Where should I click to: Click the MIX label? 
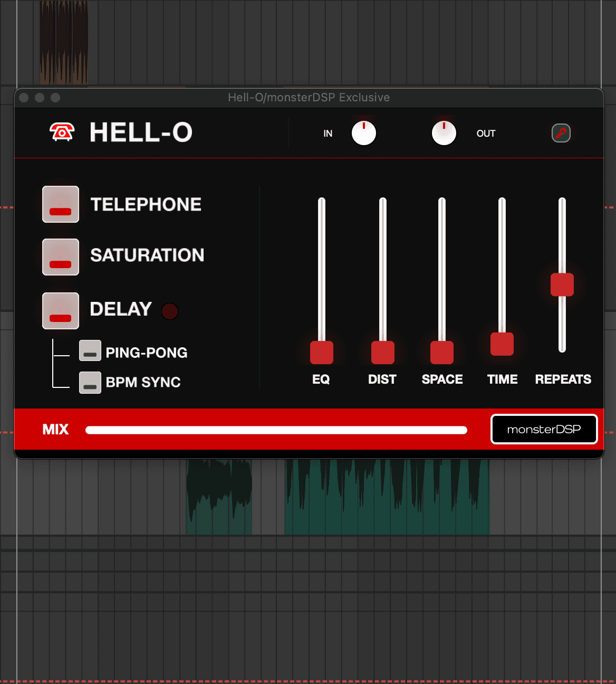point(55,429)
